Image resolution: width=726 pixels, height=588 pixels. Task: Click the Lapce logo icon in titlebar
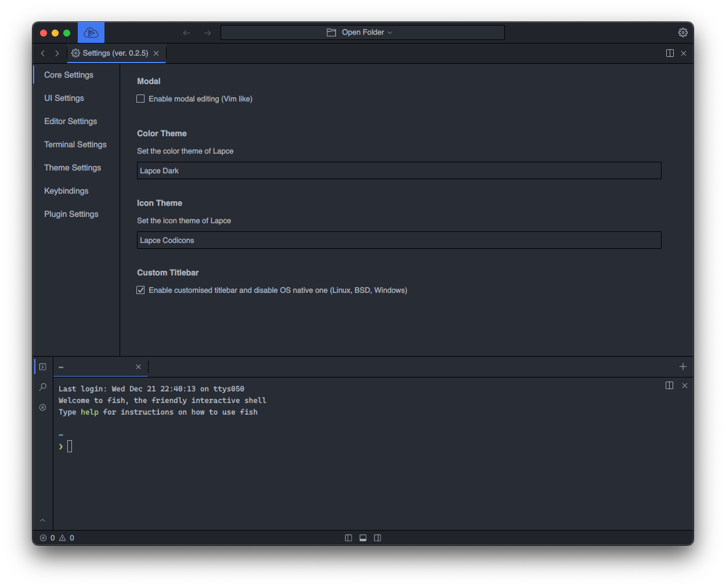pos(91,32)
